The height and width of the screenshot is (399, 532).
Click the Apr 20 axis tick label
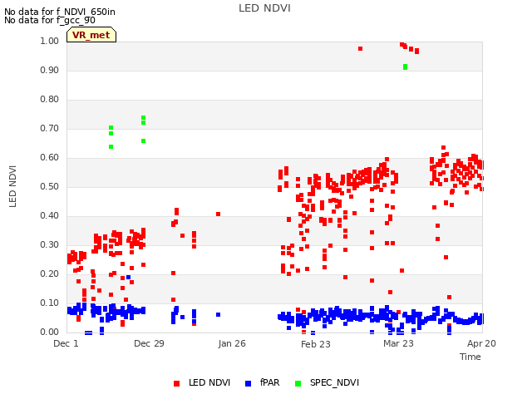(481, 343)
